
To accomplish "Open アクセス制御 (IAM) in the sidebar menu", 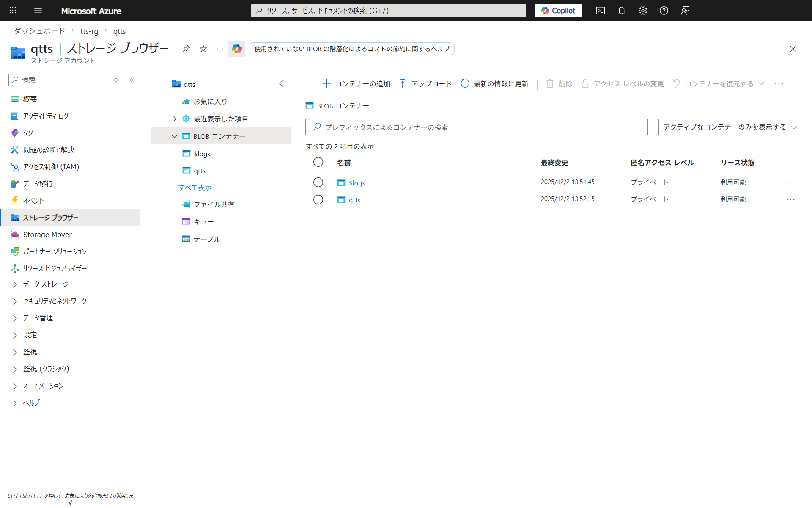I will click(51, 167).
